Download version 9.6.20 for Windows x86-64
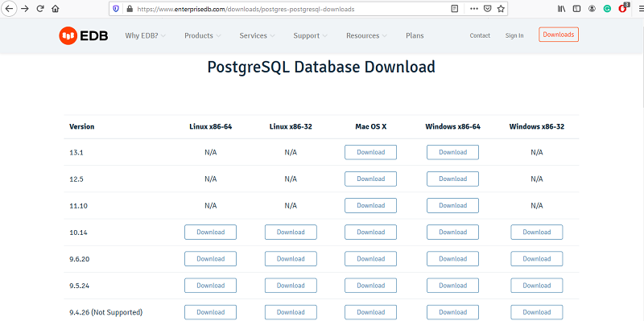The image size is (644, 321). tap(452, 259)
